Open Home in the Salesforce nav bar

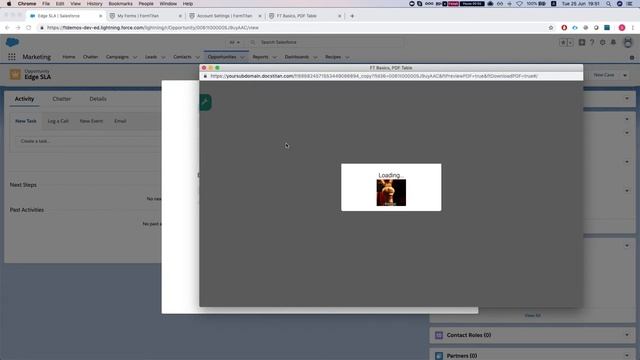(x=69, y=57)
